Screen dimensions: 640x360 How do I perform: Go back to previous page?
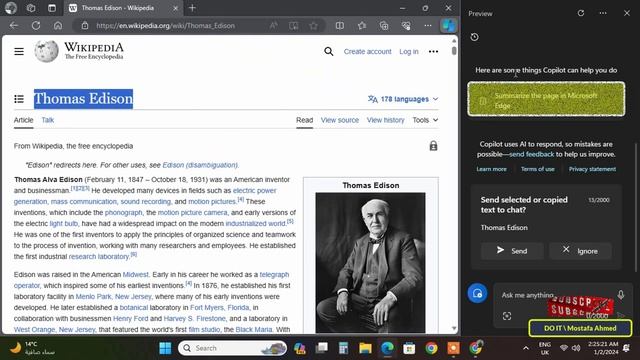[x=14, y=26]
